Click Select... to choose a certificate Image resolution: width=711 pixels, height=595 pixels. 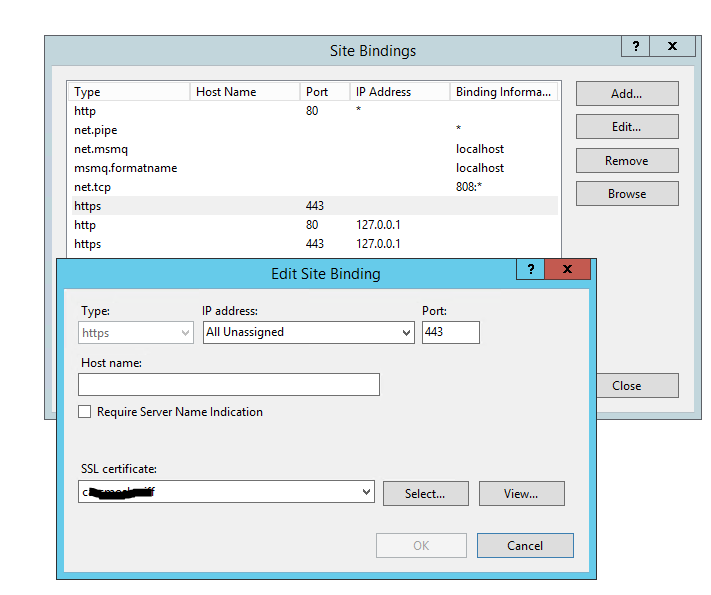[424, 493]
